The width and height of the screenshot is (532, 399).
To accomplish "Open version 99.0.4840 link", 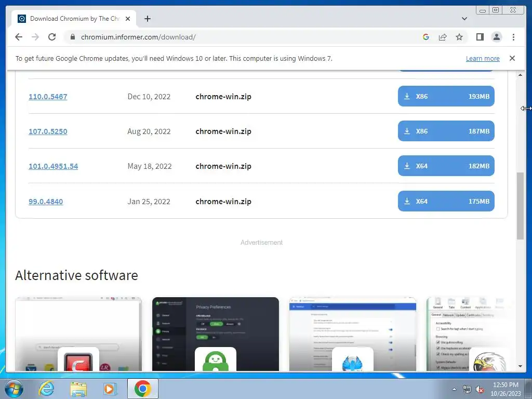I will point(46,202).
